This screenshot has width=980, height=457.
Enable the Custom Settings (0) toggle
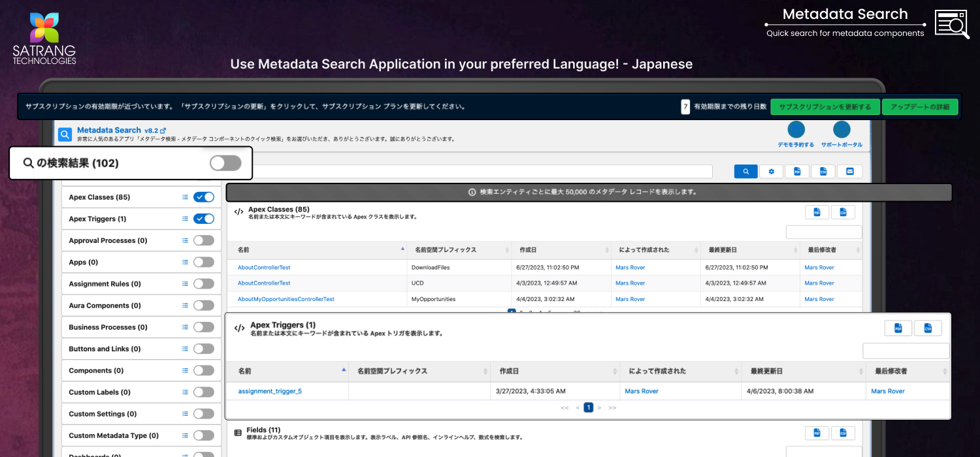pos(204,414)
